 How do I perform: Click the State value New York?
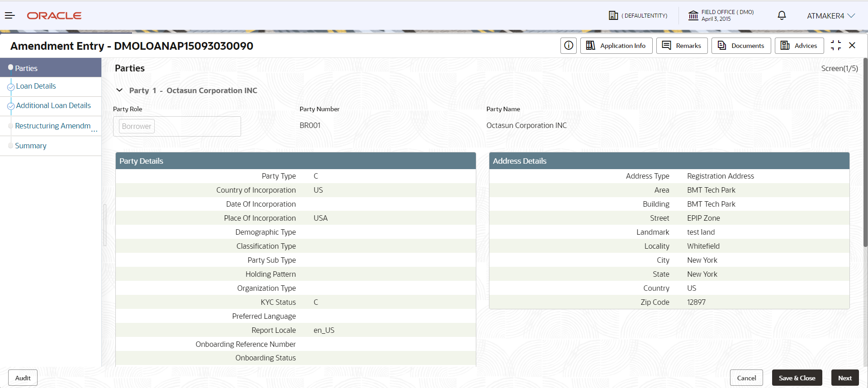point(702,274)
